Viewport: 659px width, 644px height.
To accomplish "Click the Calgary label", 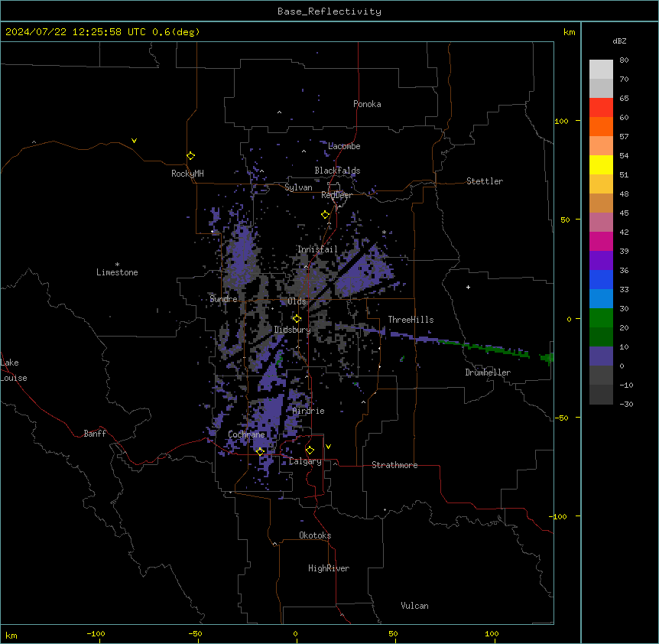I will tap(305, 461).
